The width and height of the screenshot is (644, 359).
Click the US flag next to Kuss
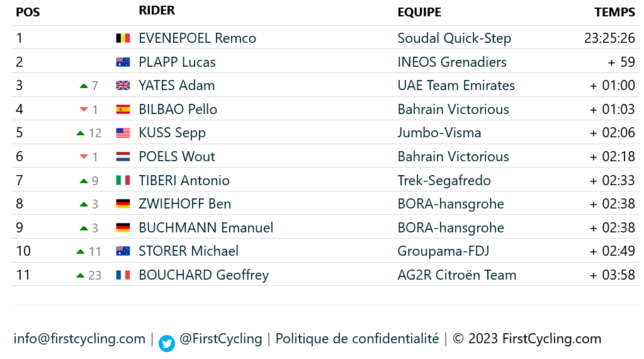[x=123, y=133]
